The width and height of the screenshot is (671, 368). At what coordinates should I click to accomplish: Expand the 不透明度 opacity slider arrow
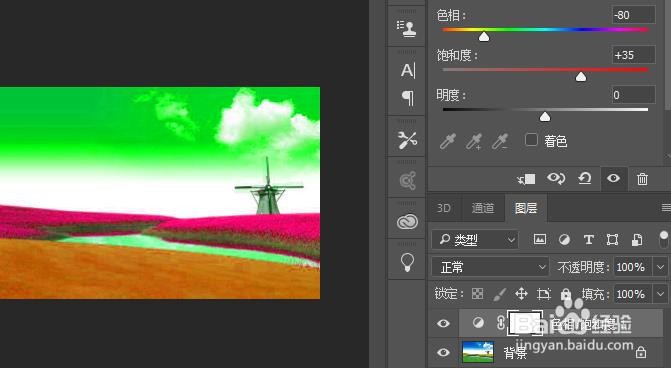tap(660, 267)
